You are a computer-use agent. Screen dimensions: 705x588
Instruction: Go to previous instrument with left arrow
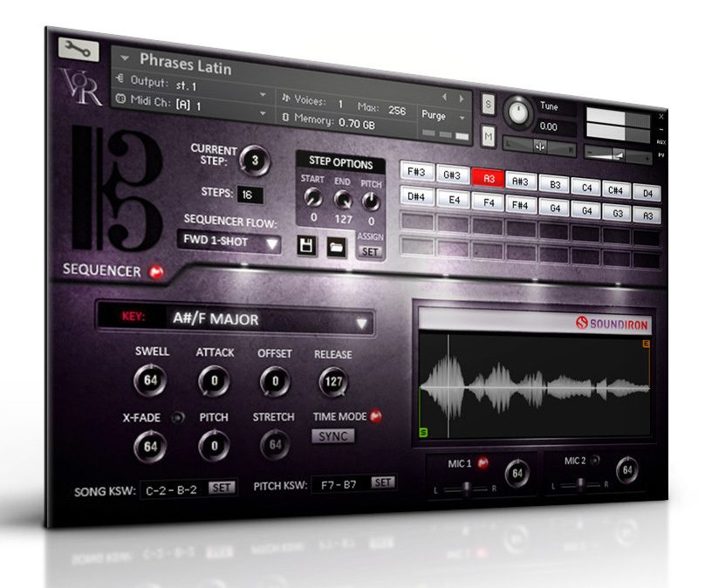pyautogui.click(x=444, y=97)
